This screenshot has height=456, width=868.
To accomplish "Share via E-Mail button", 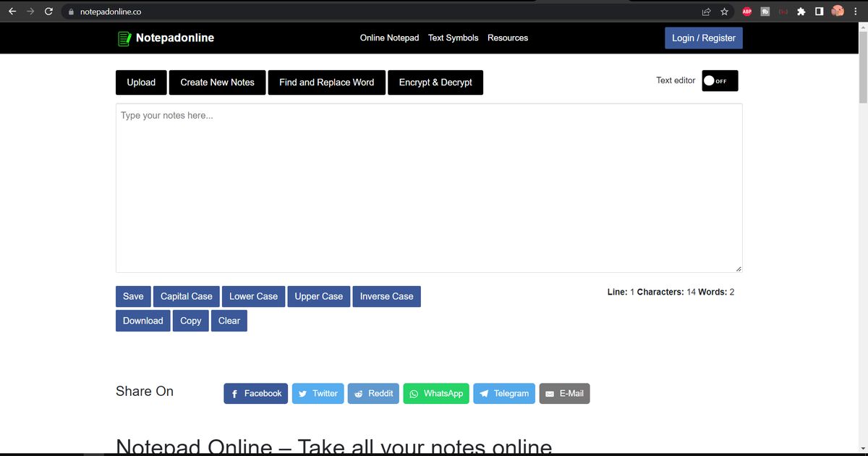I will [x=564, y=394].
